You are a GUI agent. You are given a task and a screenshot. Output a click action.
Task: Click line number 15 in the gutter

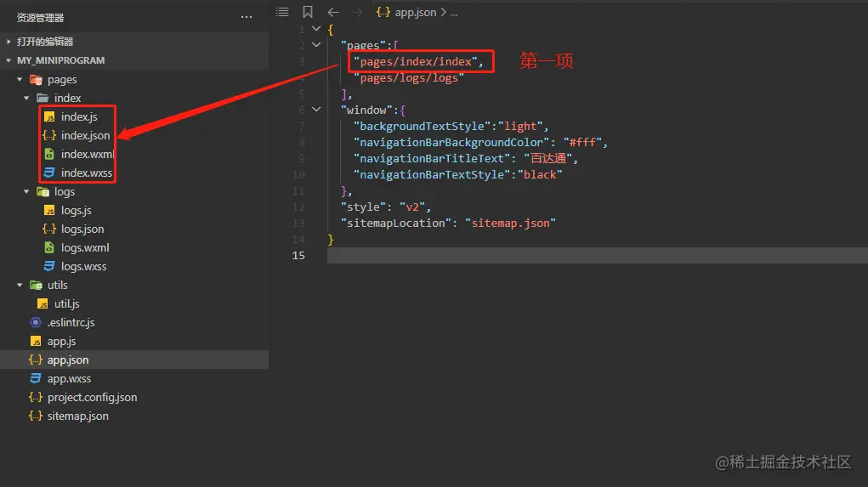pos(298,255)
